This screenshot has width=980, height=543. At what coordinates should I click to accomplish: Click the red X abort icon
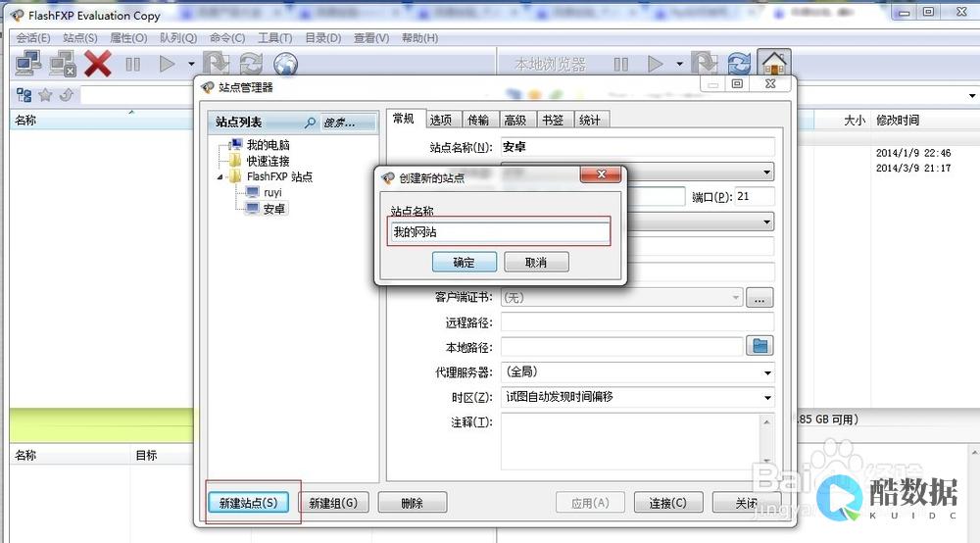(x=98, y=64)
